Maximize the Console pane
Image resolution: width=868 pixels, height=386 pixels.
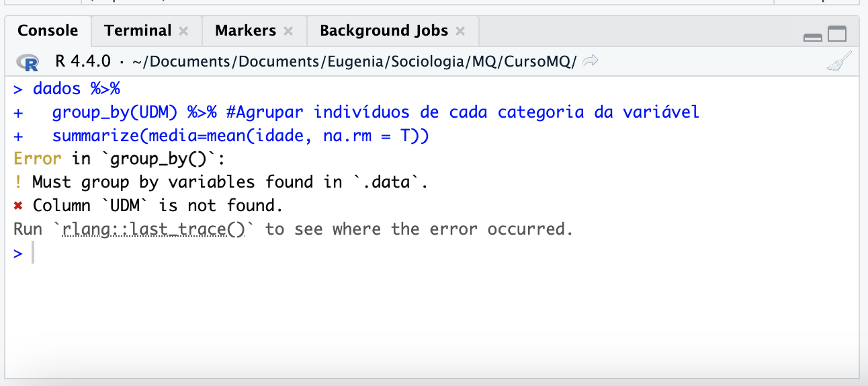(x=837, y=34)
